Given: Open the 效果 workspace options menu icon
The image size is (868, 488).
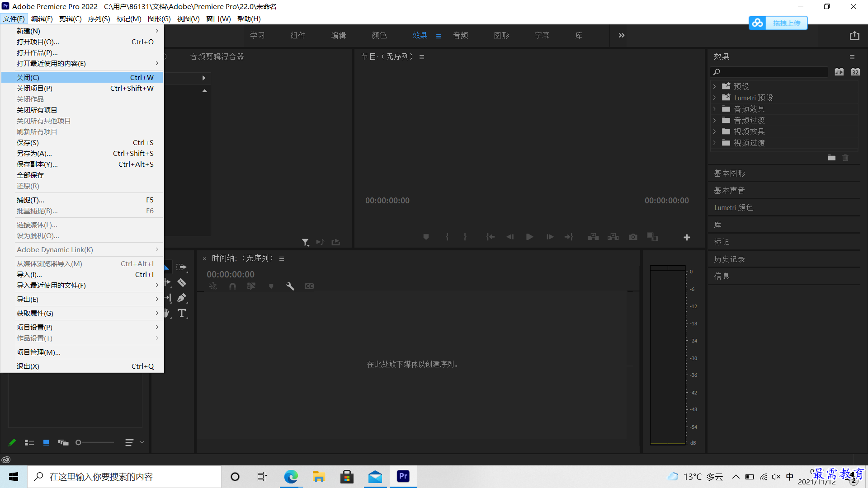Looking at the screenshot, I should point(439,36).
